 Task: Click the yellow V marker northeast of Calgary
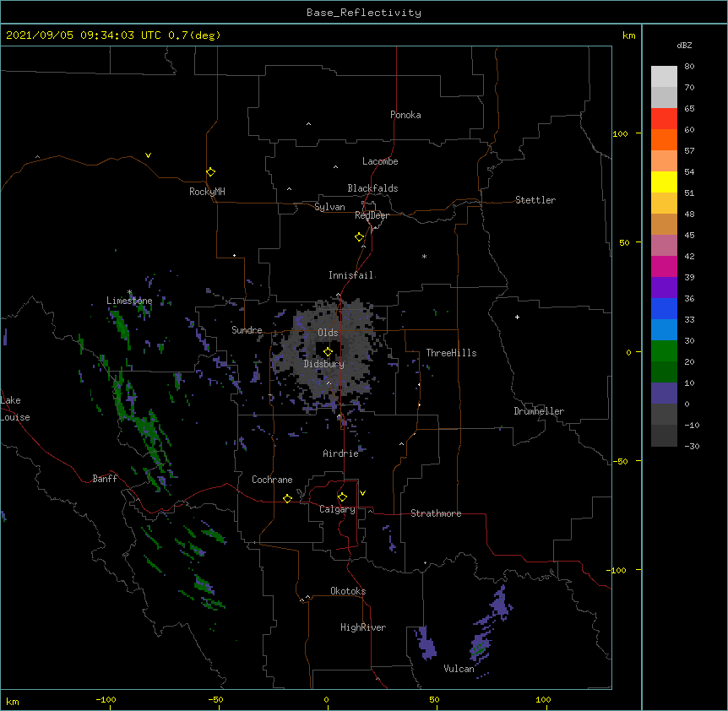click(x=362, y=493)
